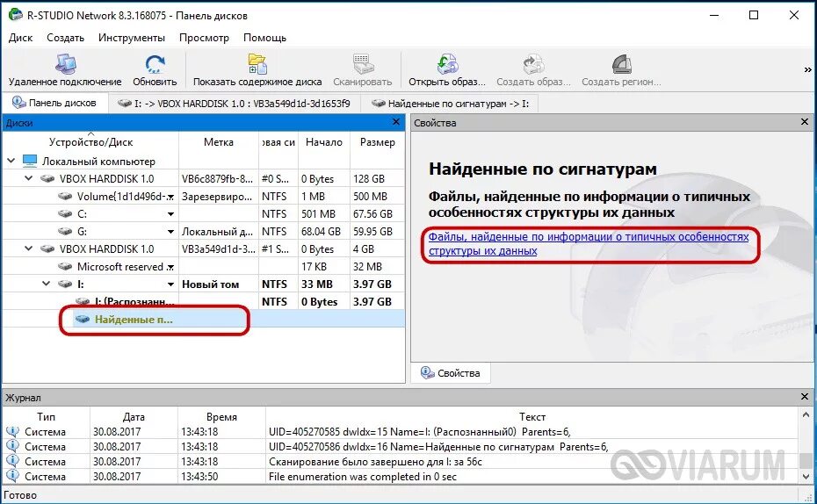The image size is (817, 504).
Task: Maximize the R-STUDIO window
Action: (754, 15)
